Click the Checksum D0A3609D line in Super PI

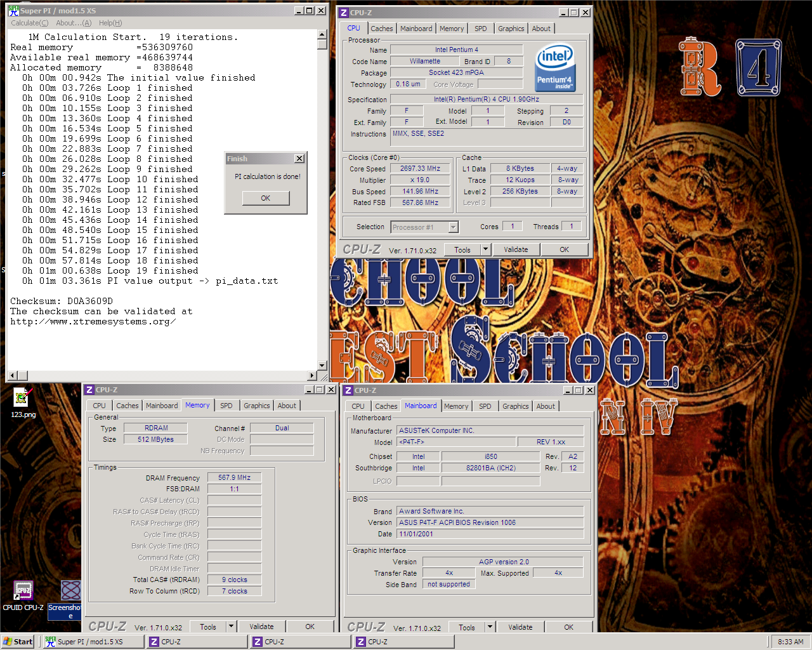pyautogui.click(x=62, y=301)
